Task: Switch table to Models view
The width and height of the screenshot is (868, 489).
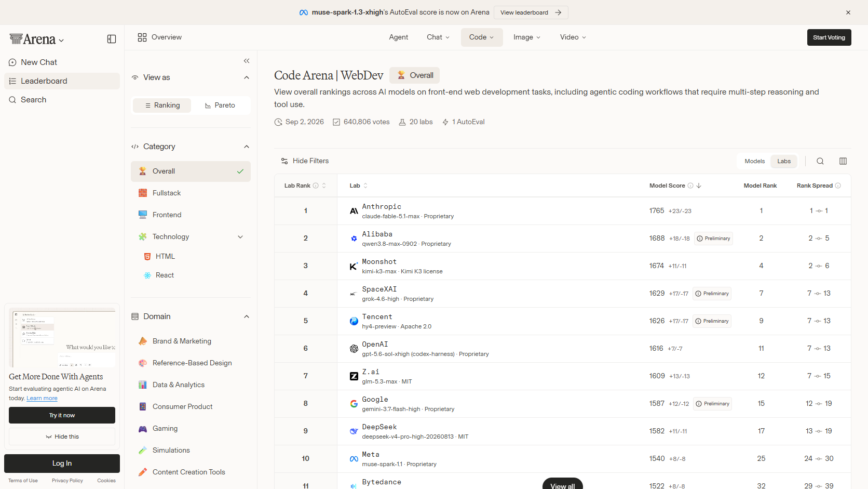Action: click(755, 161)
